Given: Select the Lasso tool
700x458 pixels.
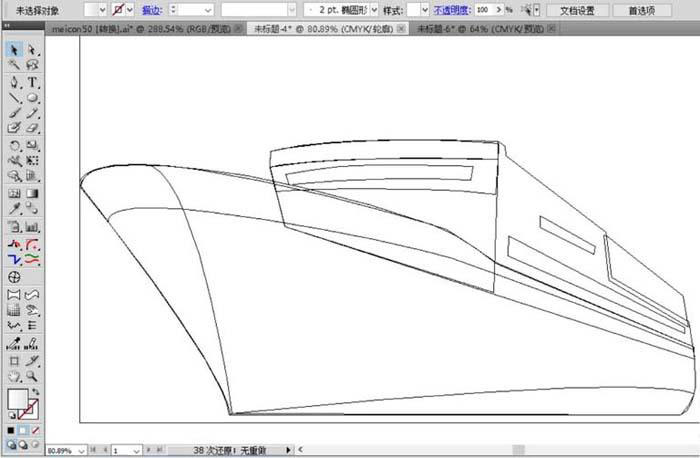Looking at the screenshot, I should 32,65.
